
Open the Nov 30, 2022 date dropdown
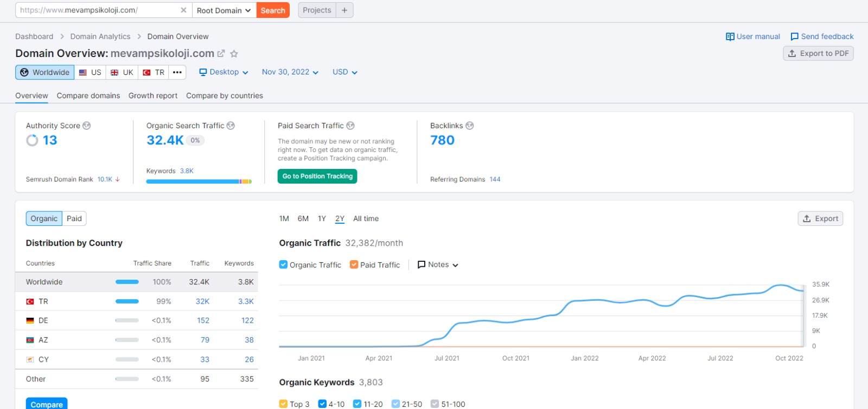click(x=290, y=72)
